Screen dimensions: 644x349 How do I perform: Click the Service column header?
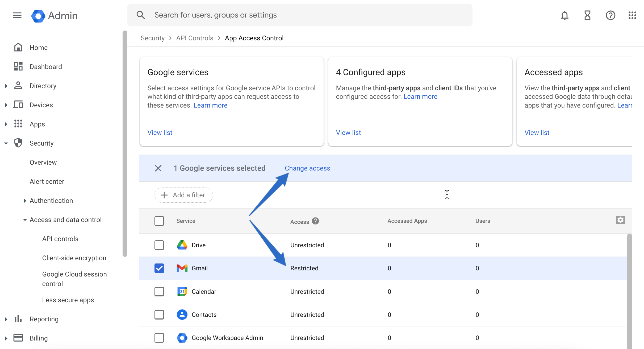click(x=186, y=221)
